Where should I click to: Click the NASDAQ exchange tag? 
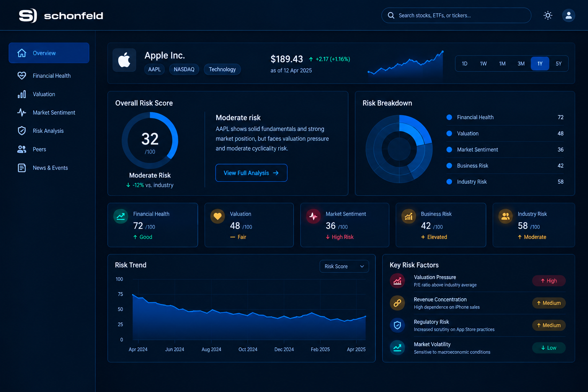pos(184,69)
